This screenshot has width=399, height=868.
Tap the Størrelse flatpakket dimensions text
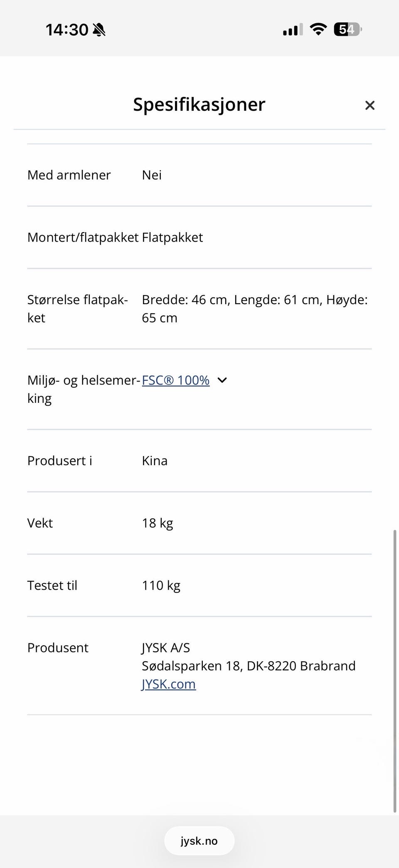(255, 309)
